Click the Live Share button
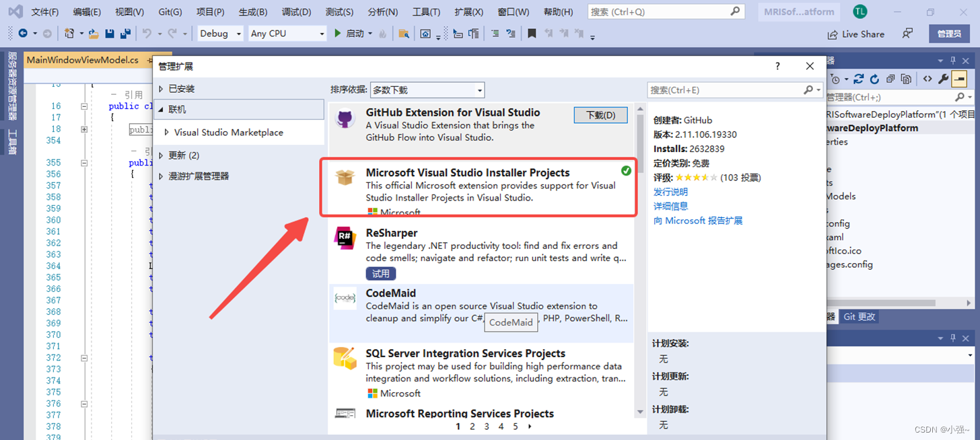 (855, 34)
